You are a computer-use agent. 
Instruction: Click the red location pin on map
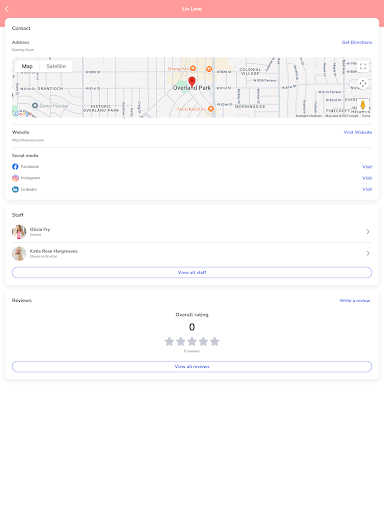click(x=192, y=81)
